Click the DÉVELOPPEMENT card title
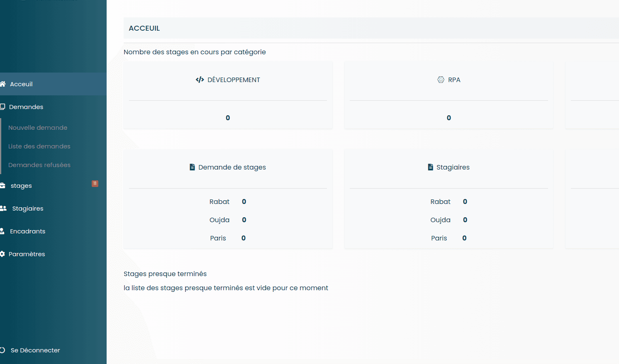Viewport: 619px width, 364px height. coord(234,80)
